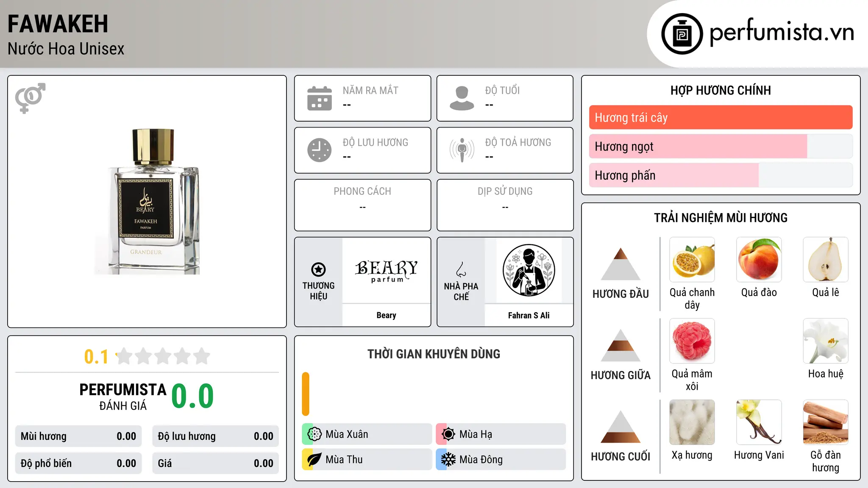
Task: Click the Độ Tuổi label
Action: (x=502, y=90)
